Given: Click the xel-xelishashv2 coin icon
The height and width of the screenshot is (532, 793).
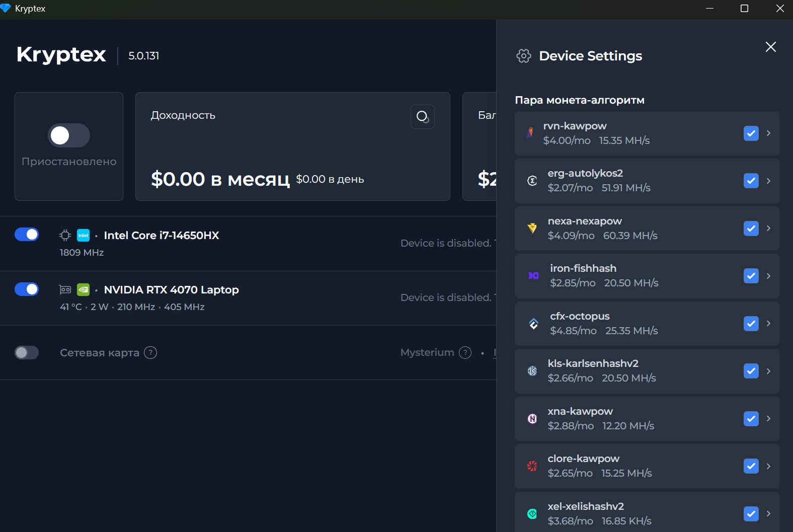Looking at the screenshot, I should coord(532,513).
